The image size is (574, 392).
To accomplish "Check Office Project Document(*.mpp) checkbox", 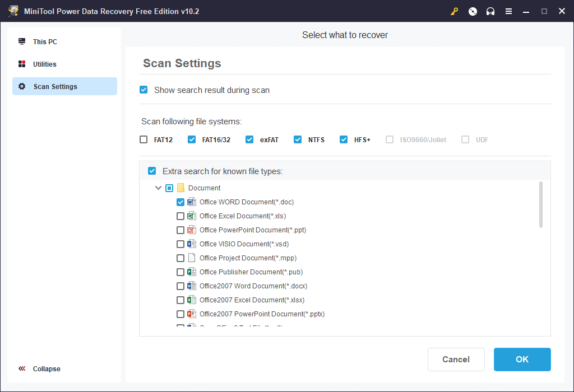I will click(180, 258).
